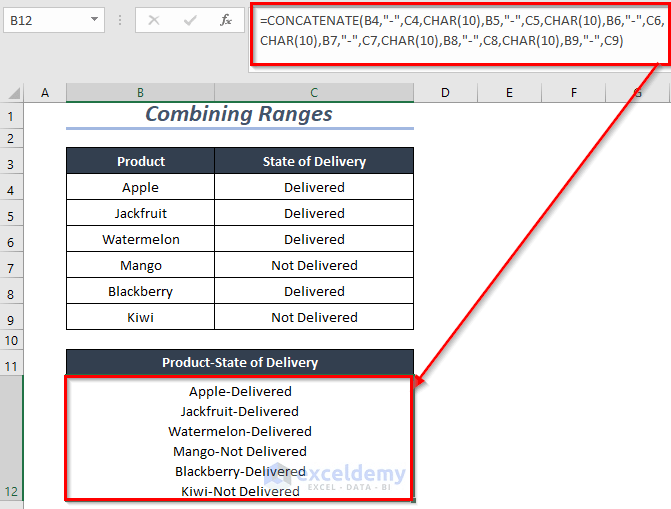Select Not Delivered cell in Kiwi row
This screenshot has height=509, width=671.
point(314,317)
